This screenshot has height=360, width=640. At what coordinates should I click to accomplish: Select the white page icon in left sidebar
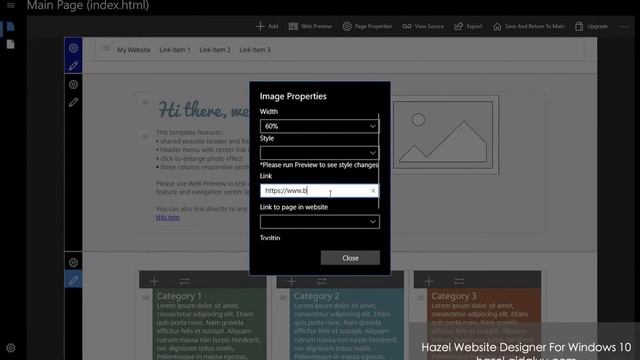pyautogui.click(x=11, y=44)
